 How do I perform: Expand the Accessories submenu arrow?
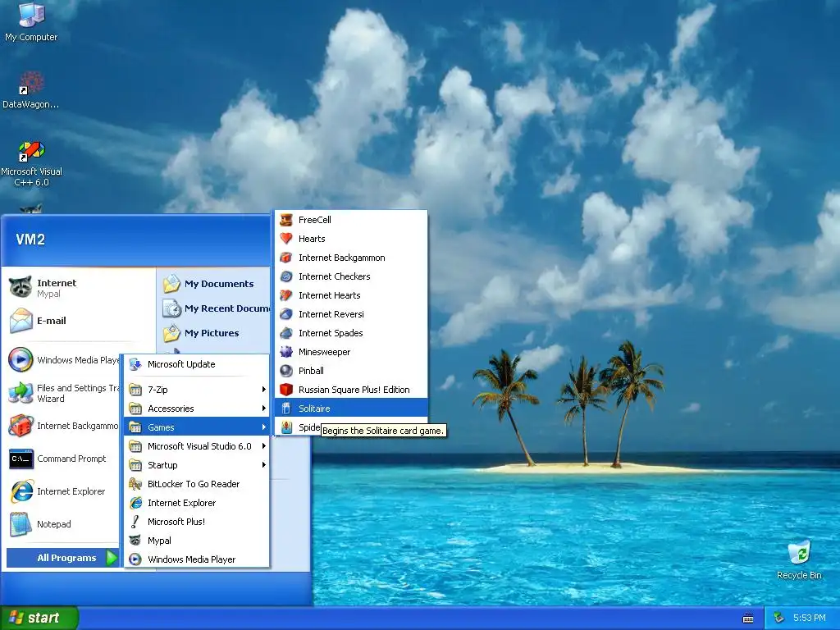[263, 409]
